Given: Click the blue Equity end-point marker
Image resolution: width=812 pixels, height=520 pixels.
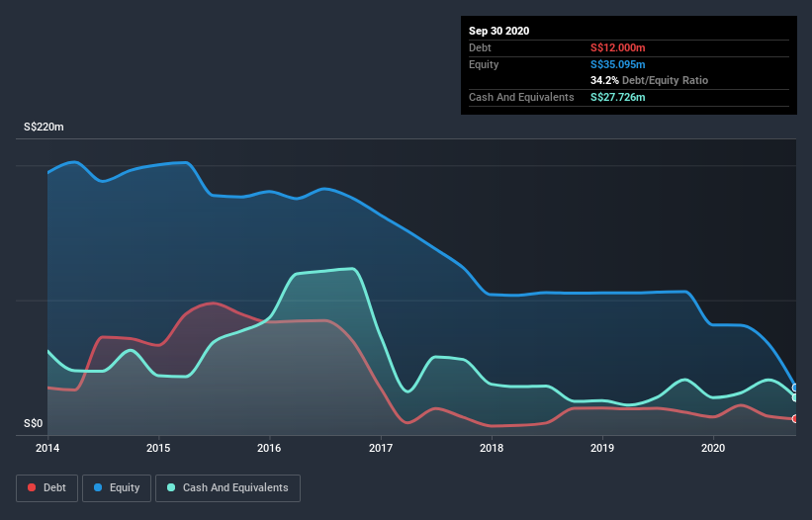Looking at the screenshot, I should point(795,388).
